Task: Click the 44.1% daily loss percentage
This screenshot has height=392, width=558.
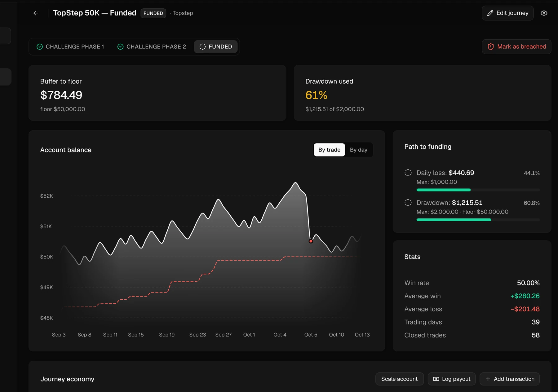Action: pos(532,173)
